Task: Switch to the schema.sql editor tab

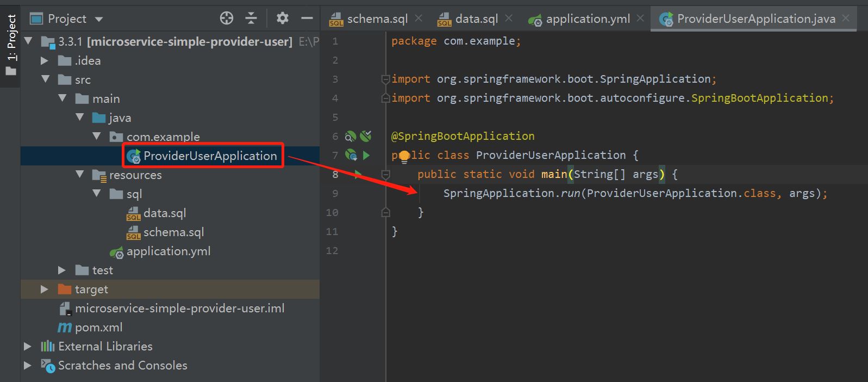Action: (x=377, y=19)
